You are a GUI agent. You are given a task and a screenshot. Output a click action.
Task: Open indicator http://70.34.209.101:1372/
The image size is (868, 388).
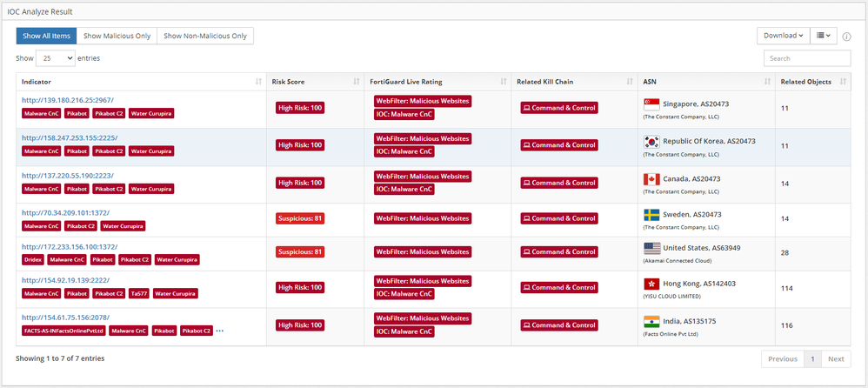[x=66, y=212]
